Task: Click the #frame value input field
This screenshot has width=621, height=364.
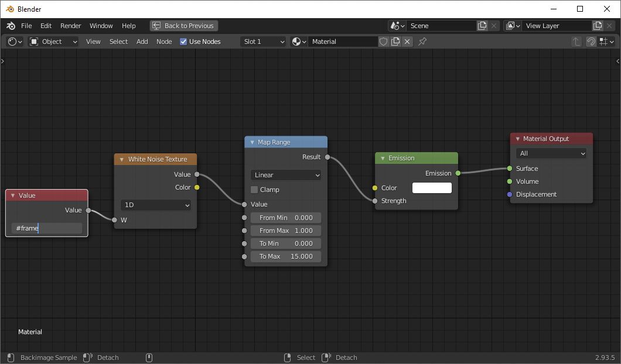Action: click(47, 228)
